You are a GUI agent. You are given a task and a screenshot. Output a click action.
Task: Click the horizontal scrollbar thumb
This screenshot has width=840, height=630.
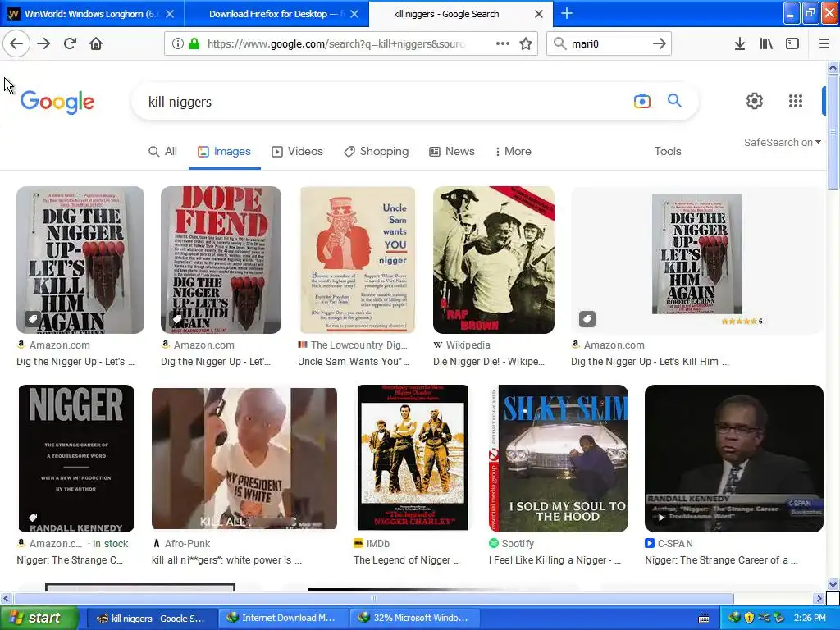(373, 598)
